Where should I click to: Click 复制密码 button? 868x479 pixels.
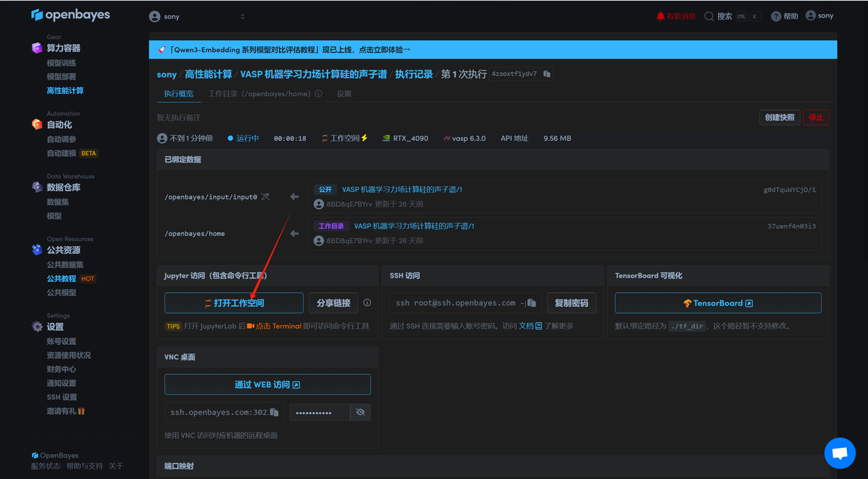[572, 303]
